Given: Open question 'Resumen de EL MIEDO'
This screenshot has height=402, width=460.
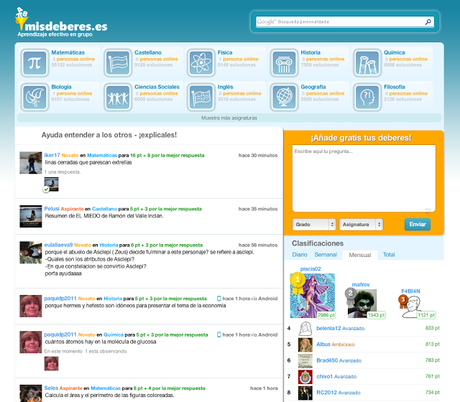Looking at the screenshot, I should [104, 216].
